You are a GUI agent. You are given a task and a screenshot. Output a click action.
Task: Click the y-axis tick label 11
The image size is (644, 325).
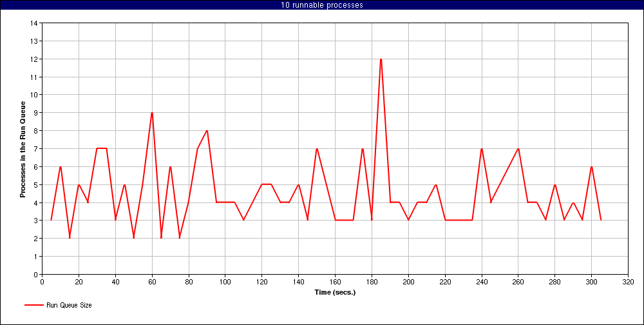tap(34, 77)
